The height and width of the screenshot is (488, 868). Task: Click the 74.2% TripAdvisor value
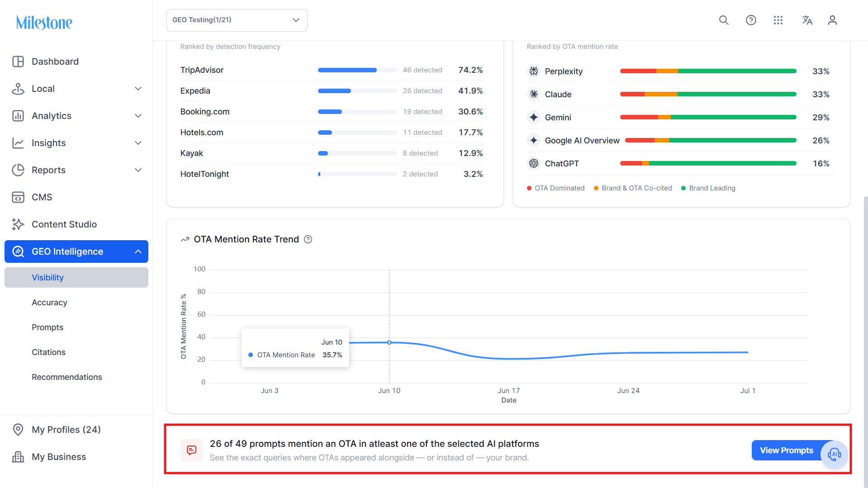pyautogui.click(x=470, y=70)
